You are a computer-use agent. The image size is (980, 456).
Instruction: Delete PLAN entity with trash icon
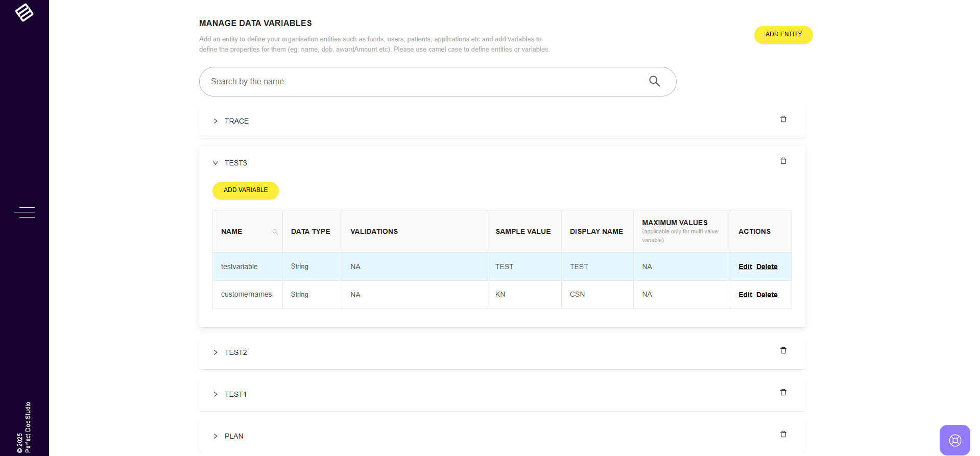pyautogui.click(x=783, y=435)
